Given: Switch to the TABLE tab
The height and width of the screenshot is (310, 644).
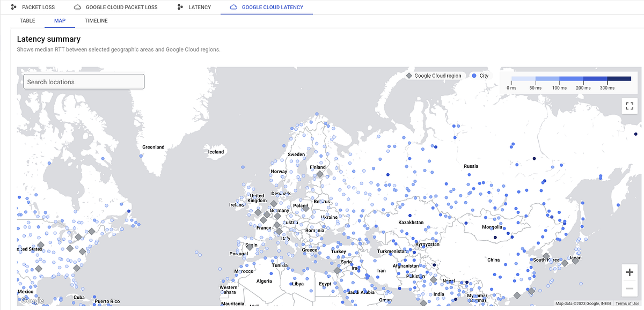Looking at the screenshot, I should click(27, 20).
